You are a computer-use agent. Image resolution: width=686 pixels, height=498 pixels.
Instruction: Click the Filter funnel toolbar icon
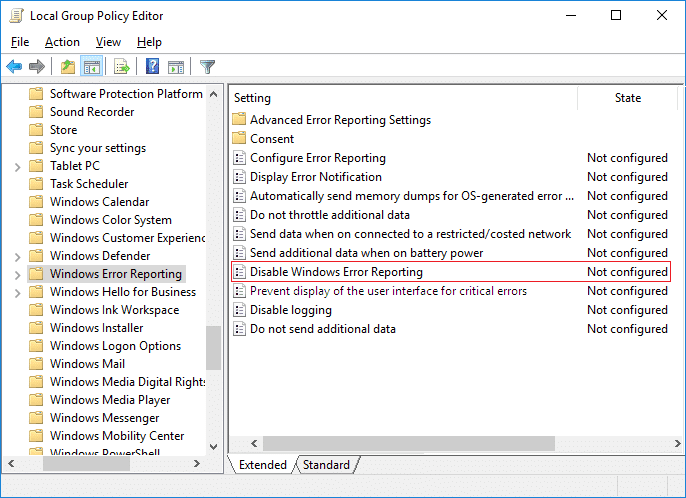(x=207, y=67)
